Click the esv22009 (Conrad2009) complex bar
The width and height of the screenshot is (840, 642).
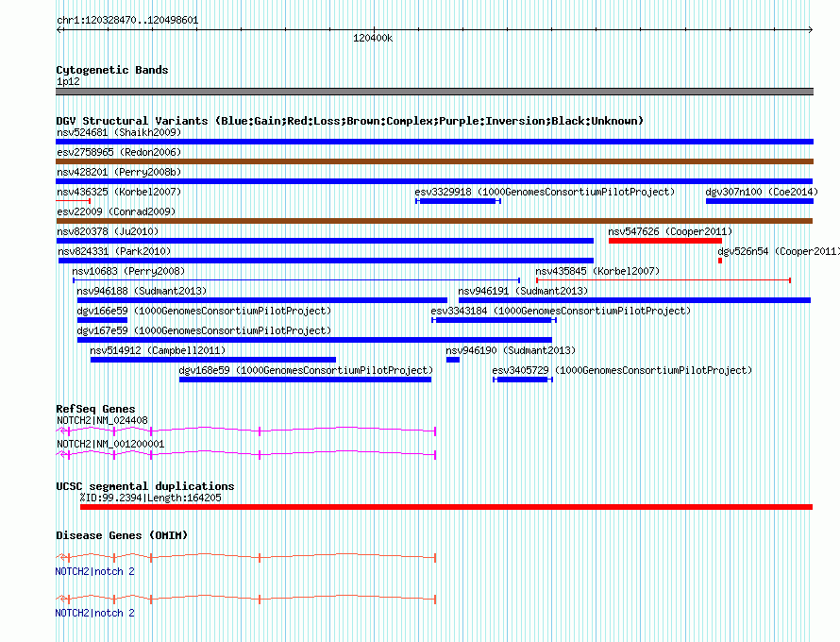click(x=434, y=221)
